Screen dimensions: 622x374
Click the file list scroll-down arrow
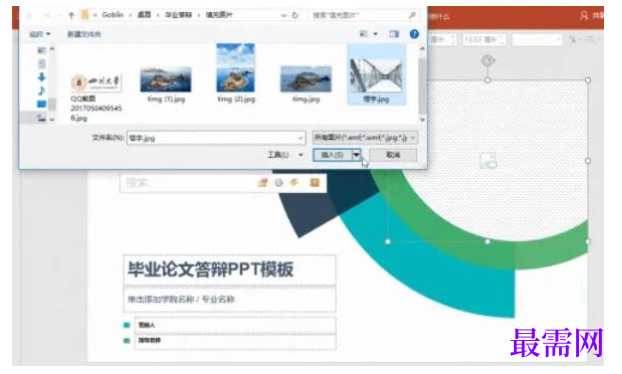pos(422,119)
